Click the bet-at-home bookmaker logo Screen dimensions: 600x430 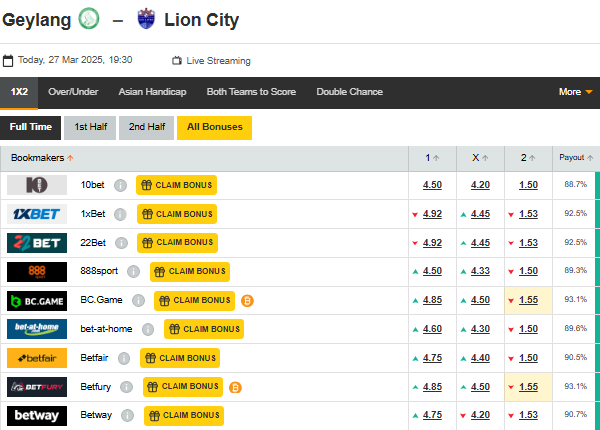pyautogui.click(x=37, y=329)
